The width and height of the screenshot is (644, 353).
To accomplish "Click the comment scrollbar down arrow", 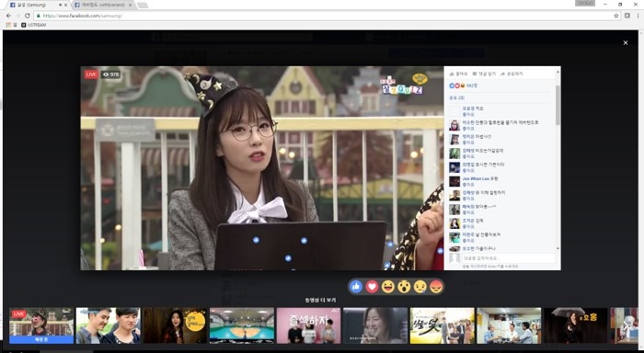I will coord(558,248).
